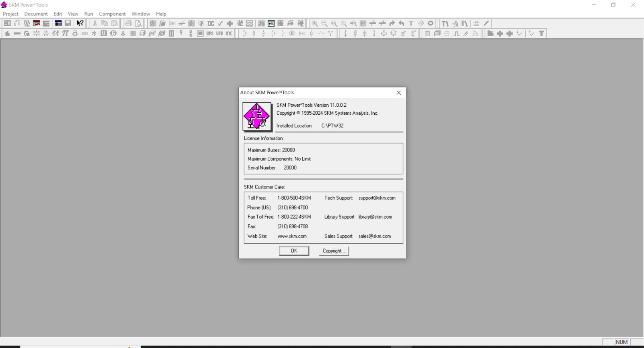Click the bold T icon ending second toolbar

tap(542, 33)
